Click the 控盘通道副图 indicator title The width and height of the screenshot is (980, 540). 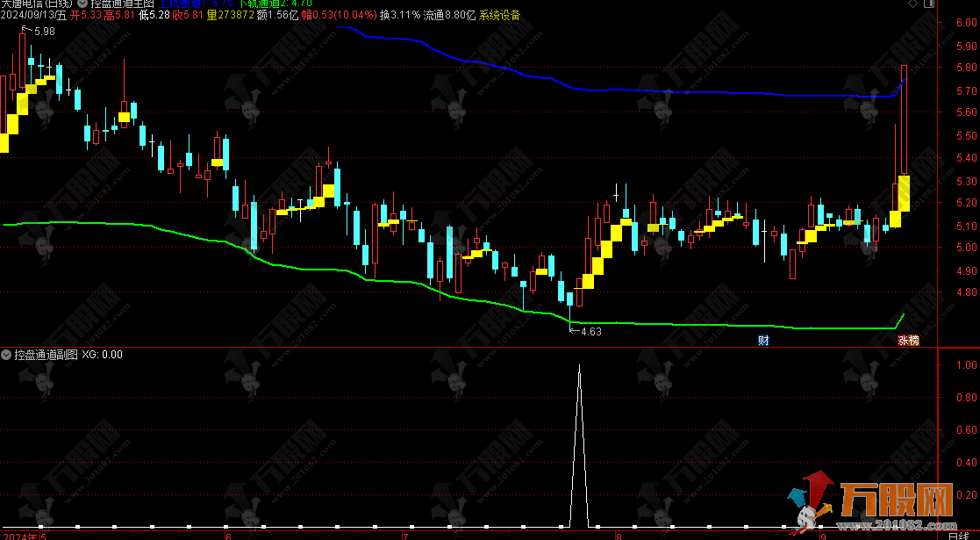[x=46, y=355]
